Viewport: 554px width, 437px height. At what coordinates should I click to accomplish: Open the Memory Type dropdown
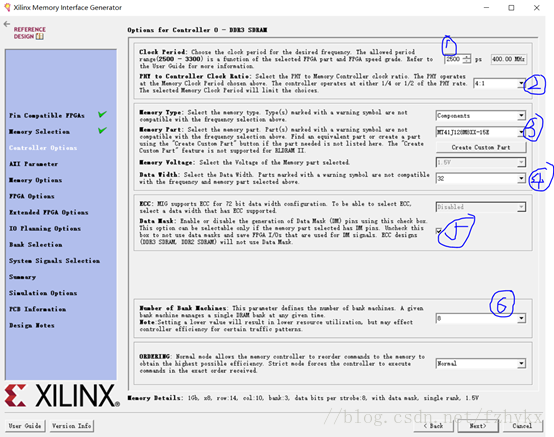(481, 116)
